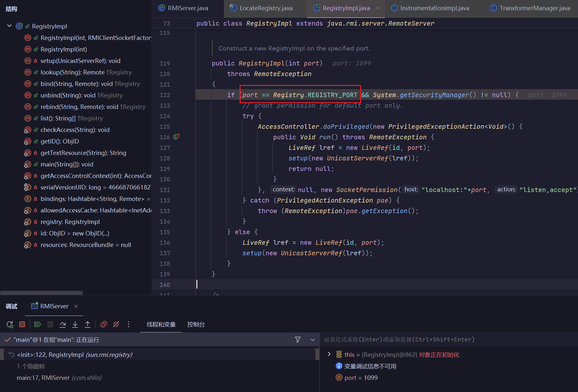Stop the debug session
The image size is (578, 392).
[22, 325]
